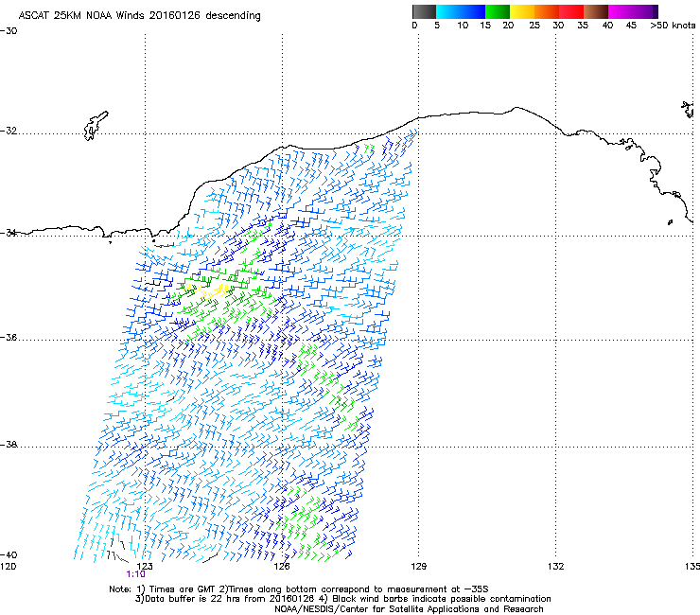Click the magenta 40-45 knots legend swatch

click(x=621, y=11)
